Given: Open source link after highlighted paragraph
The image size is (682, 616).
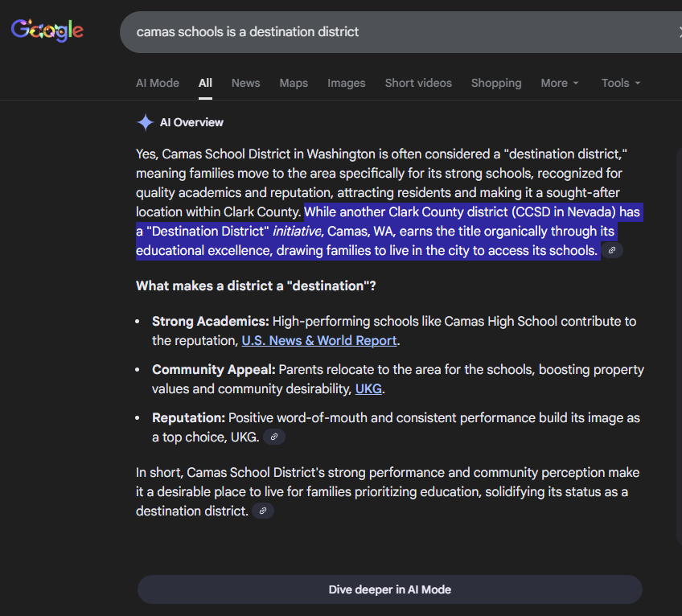Looking at the screenshot, I should point(612,250).
